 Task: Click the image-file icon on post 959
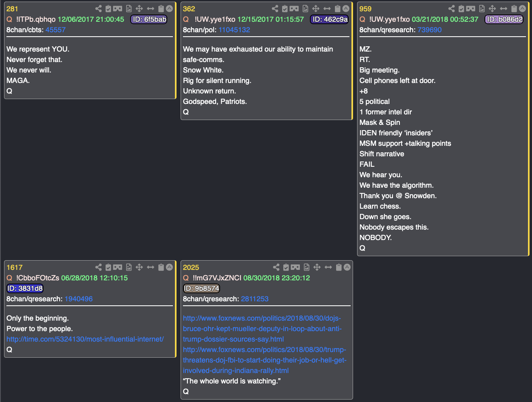click(x=482, y=8)
